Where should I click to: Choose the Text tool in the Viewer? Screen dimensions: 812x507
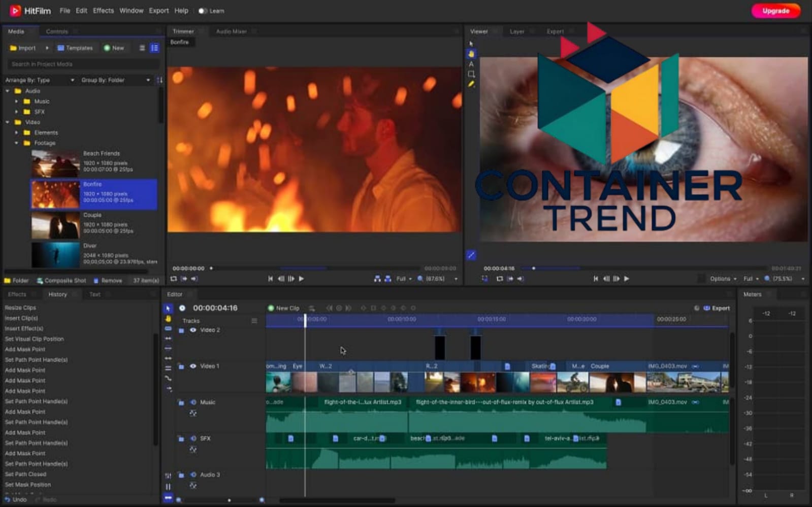tap(471, 64)
